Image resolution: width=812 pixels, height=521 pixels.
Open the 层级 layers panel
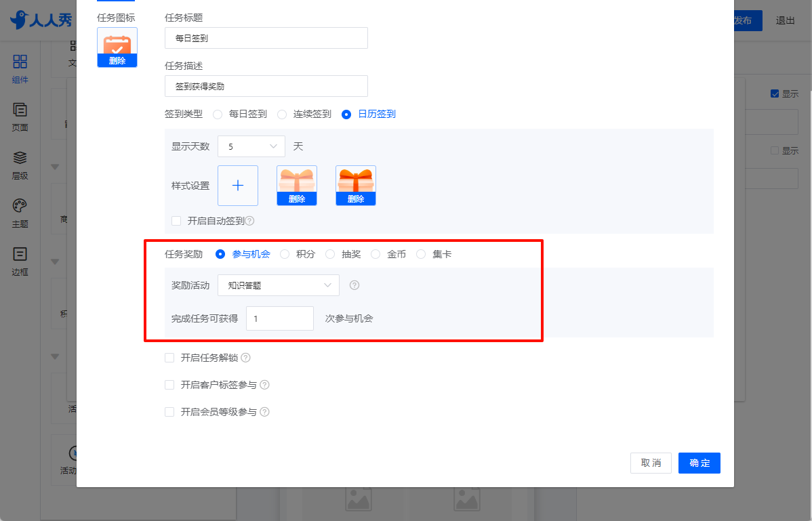click(x=20, y=165)
